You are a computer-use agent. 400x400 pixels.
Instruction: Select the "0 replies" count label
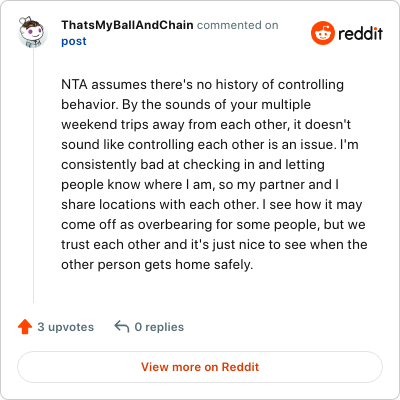pyautogui.click(x=159, y=327)
